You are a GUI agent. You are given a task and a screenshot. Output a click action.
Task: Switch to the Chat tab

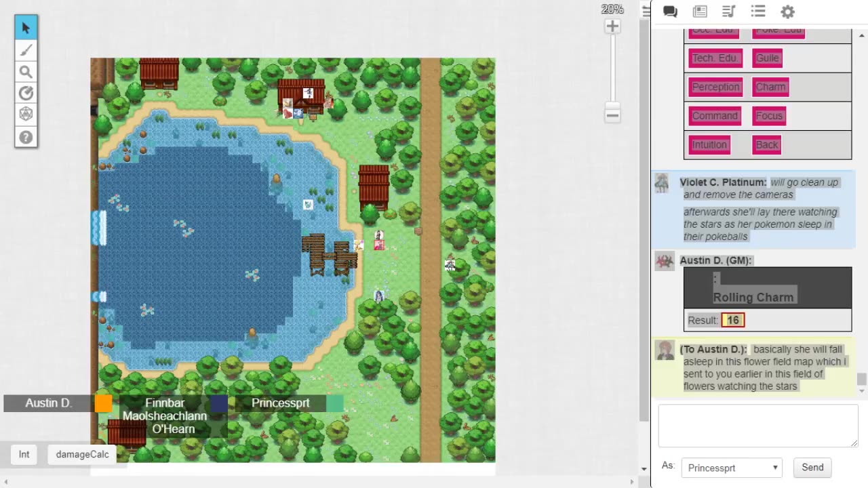(670, 12)
